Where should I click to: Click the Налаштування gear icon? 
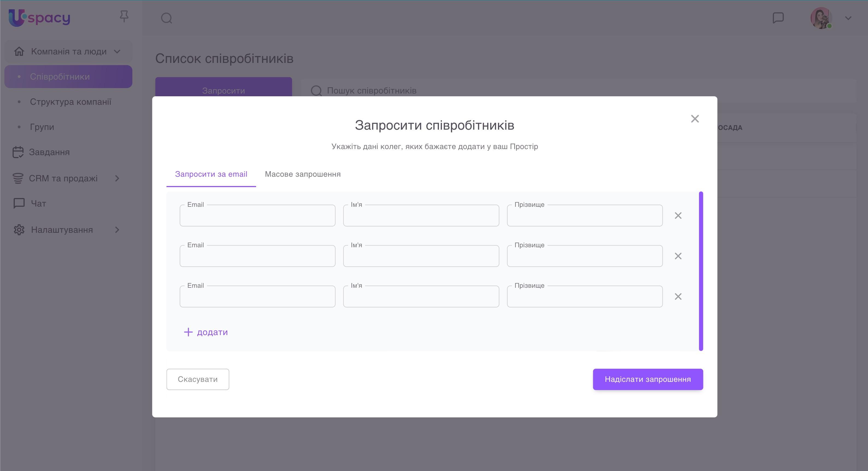[x=19, y=229]
